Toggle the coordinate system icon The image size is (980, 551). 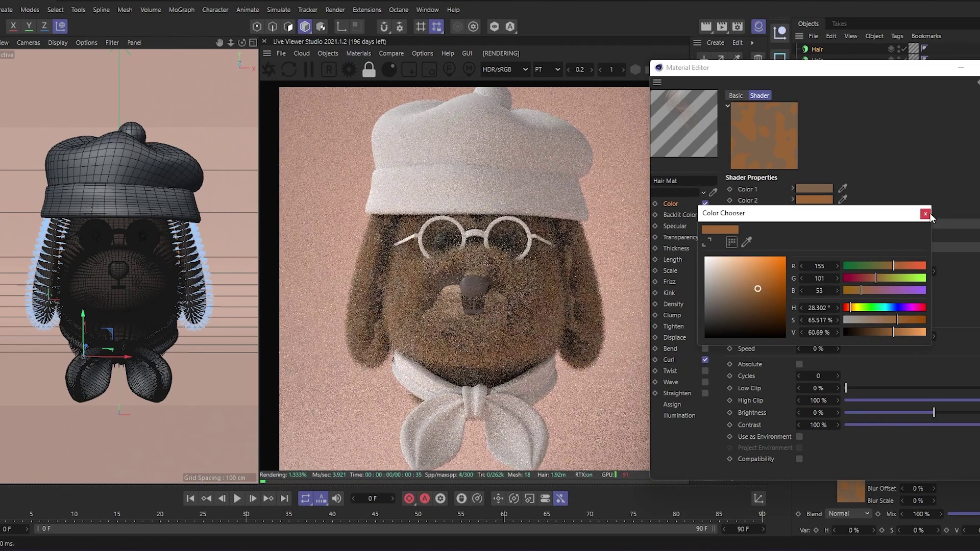click(x=60, y=26)
